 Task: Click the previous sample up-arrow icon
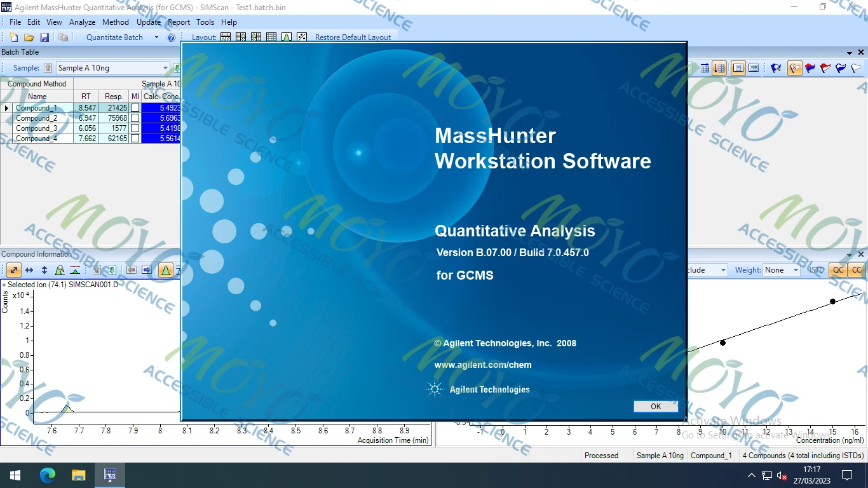(x=48, y=68)
